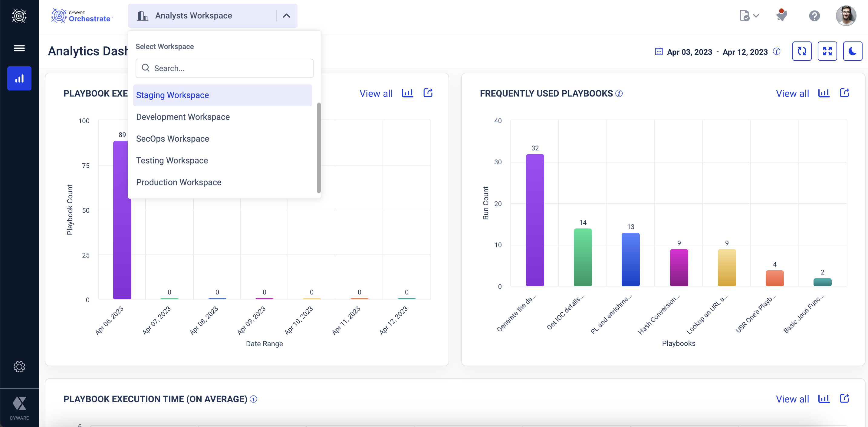The height and width of the screenshot is (427, 868).
Task: Export the Frequently Used Playbooks widget
Action: (x=844, y=93)
